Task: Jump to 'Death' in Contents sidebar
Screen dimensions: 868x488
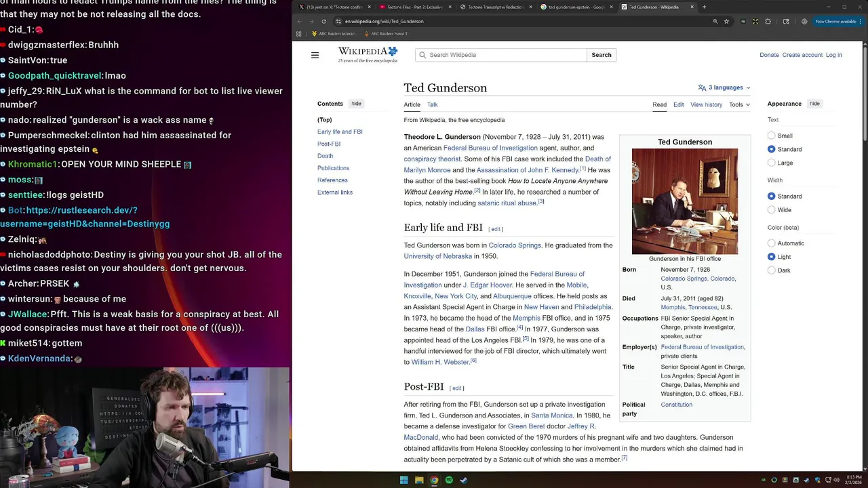Action: click(325, 156)
